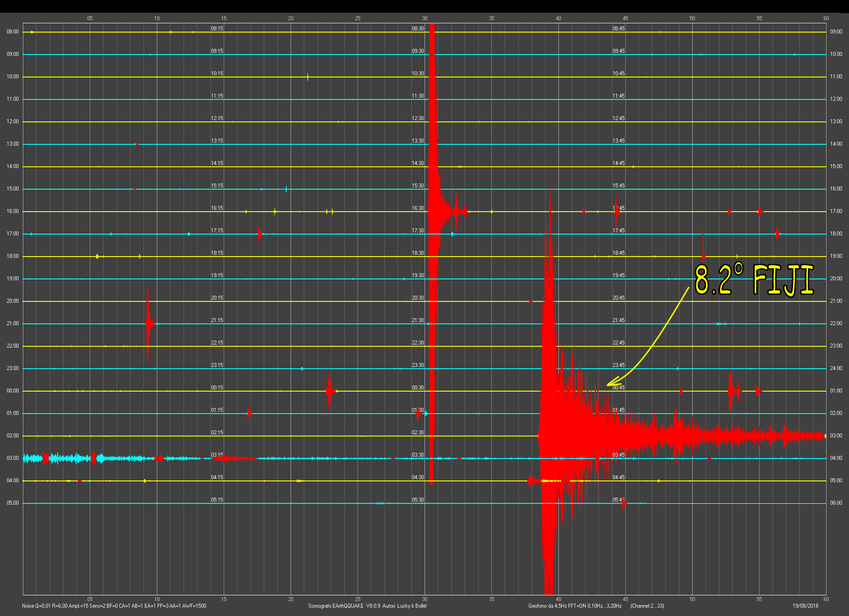This screenshot has height=616, width=849.
Task: Click the bottom minute-scale 10 label
Action: [x=157, y=599]
